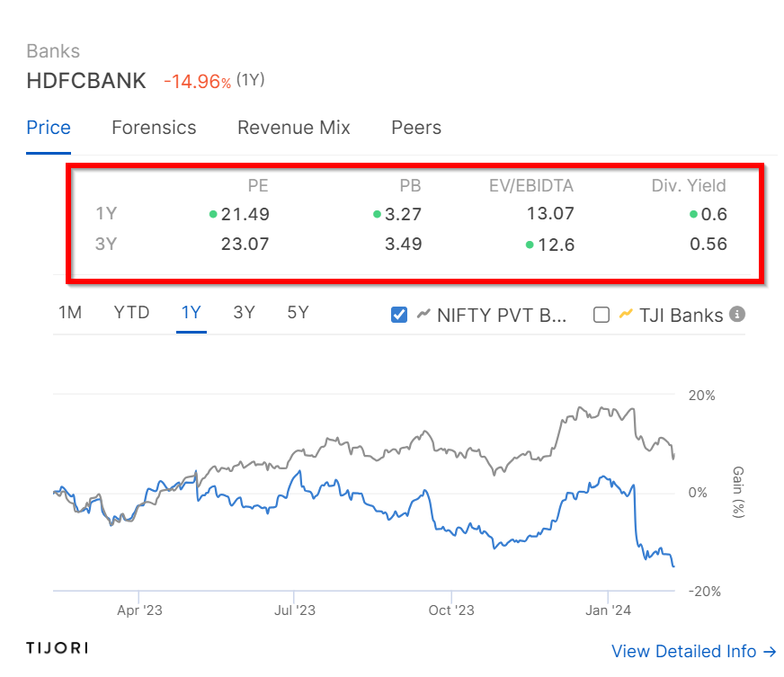This screenshot has height=677, width=784.
Task: Click the green dot beside EV/EBIDTA 12.6
Action: (x=530, y=245)
